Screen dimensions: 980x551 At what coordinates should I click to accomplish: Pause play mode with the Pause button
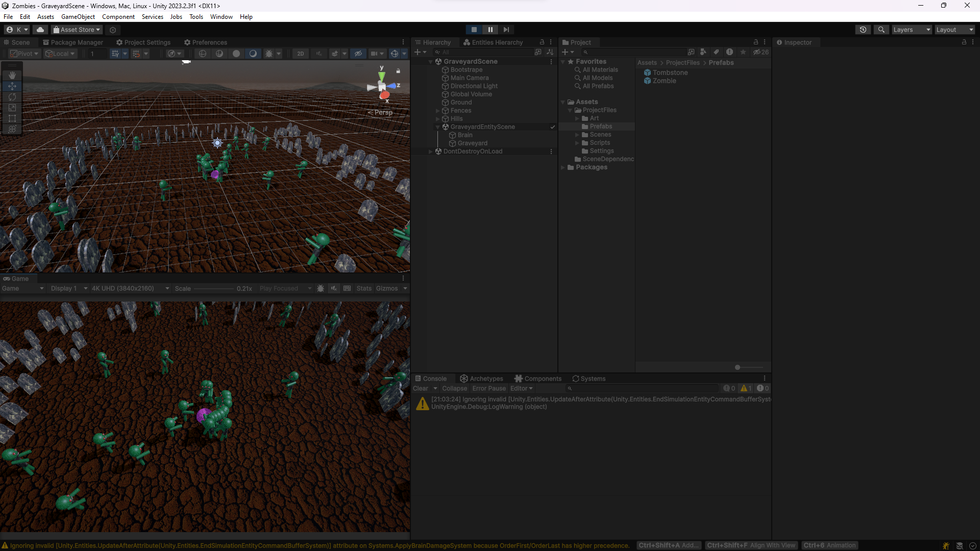pos(490,30)
